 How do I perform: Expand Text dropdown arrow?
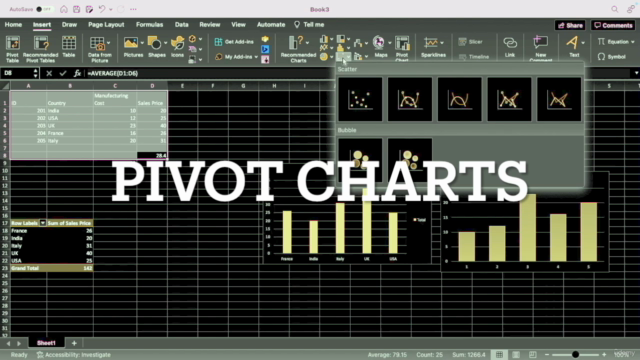(583, 42)
